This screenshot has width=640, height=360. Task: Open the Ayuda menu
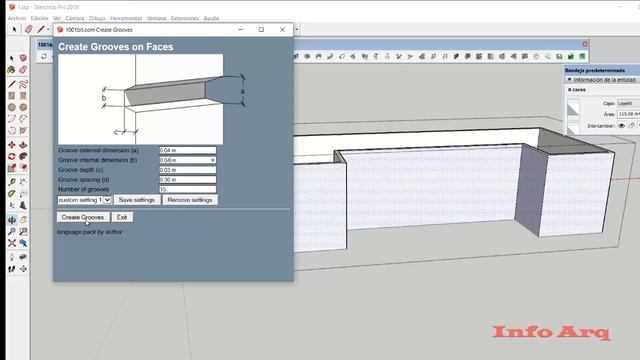211,18
